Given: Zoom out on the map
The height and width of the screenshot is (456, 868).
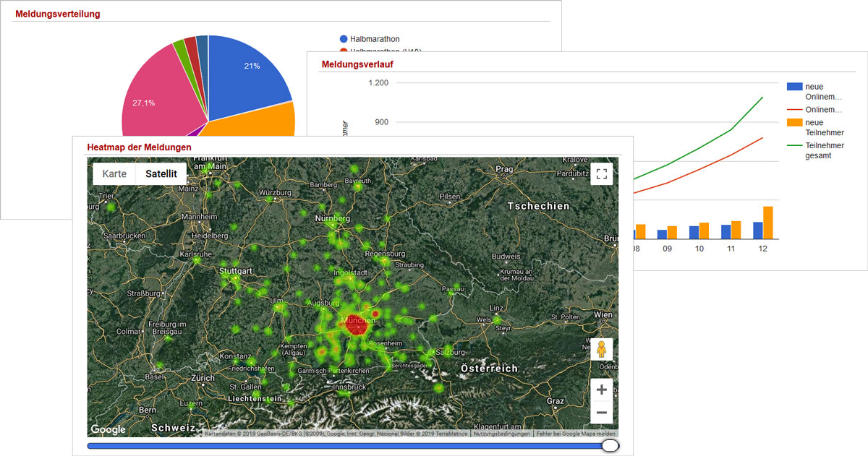Looking at the screenshot, I should [601, 413].
